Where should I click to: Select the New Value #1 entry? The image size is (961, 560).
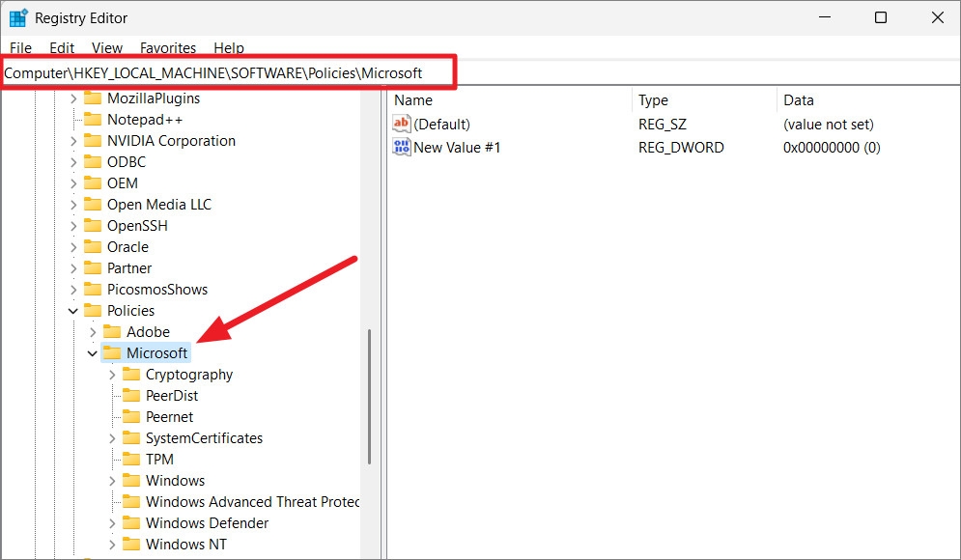[457, 147]
